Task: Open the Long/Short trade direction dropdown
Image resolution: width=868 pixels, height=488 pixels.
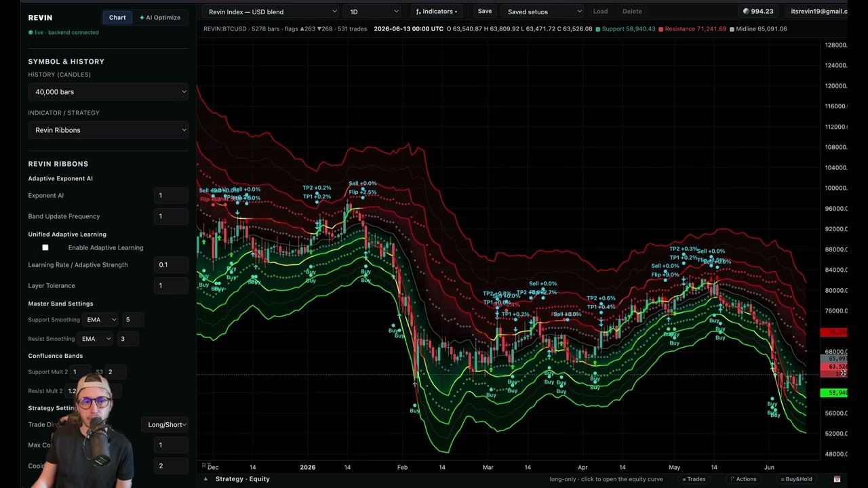Action: coord(165,424)
